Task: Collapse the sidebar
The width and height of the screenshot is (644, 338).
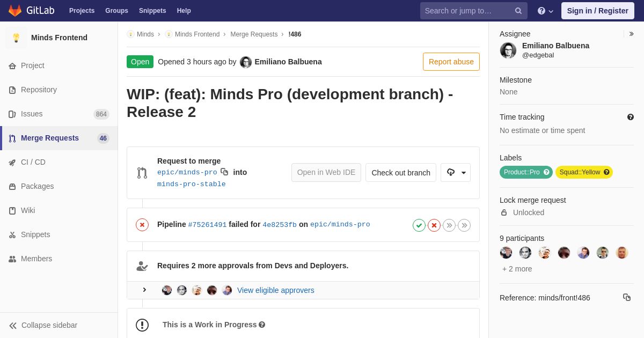Action: click(x=59, y=325)
